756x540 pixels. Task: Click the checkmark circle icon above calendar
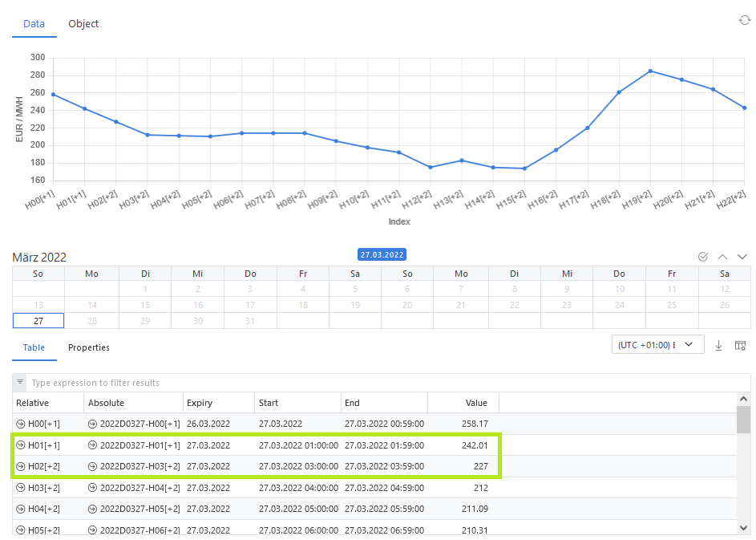pos(703,257)
